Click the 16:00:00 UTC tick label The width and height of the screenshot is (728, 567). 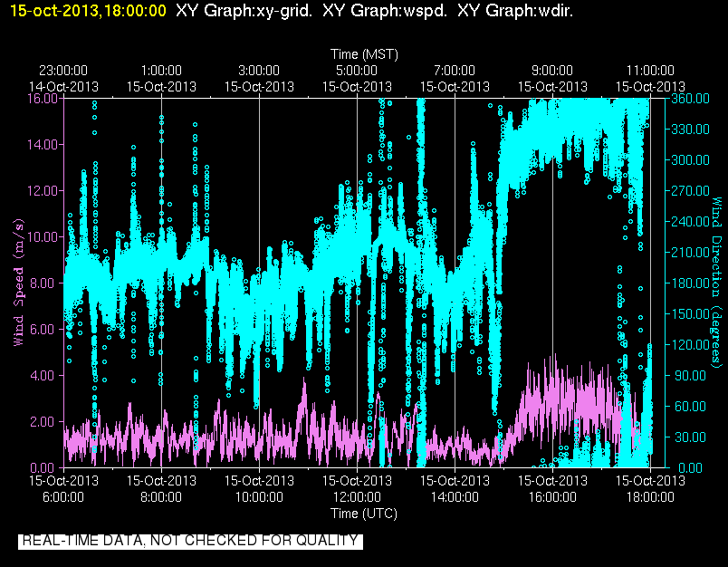[552, 497]
